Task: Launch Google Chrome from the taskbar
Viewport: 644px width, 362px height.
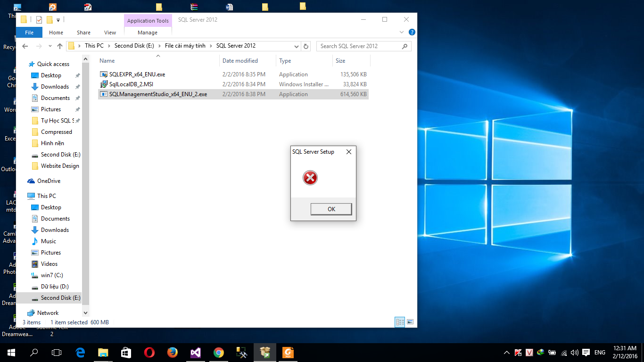Action: point(218,353)
